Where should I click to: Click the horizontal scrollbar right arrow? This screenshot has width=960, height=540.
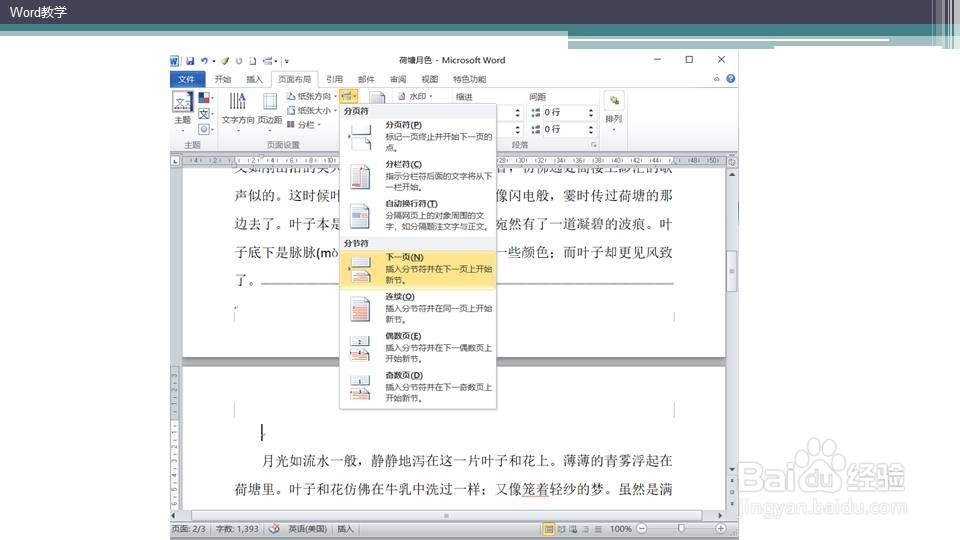click(x=721, y=516)
